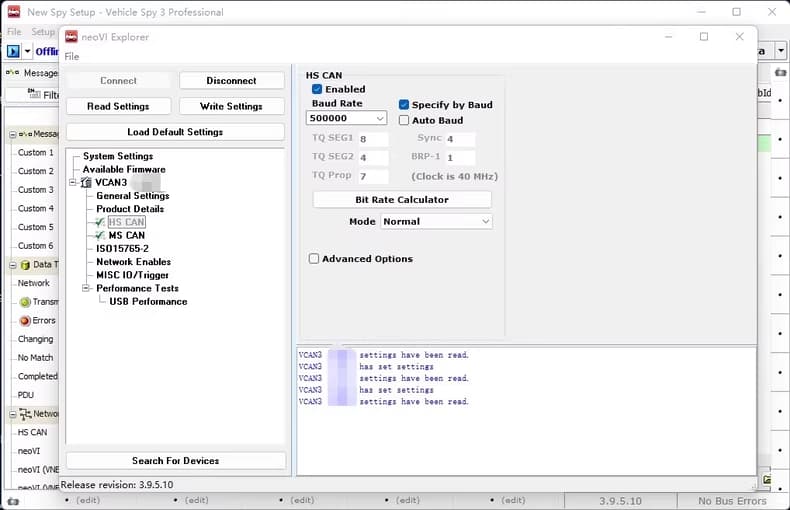Open the File menu in neoVI Explorer
The height and width of the screenshot is (510, 790).
click(x=72, y=57)
